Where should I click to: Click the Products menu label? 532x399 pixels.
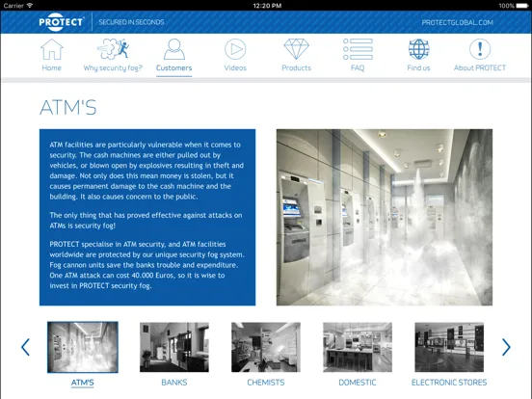(296, 67)
